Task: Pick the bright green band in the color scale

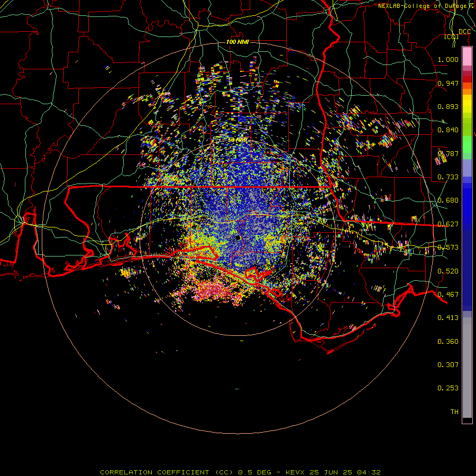Action: coord(467,144)
